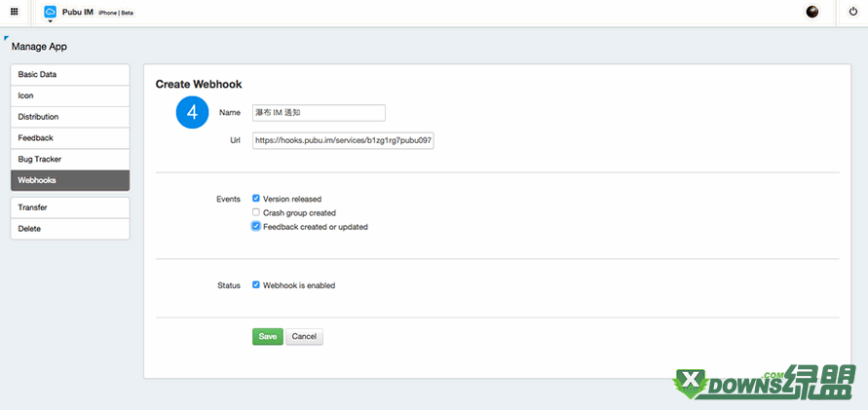Select the Webhooks sidebar item
868x410 pixels.
tap(70, 180)
